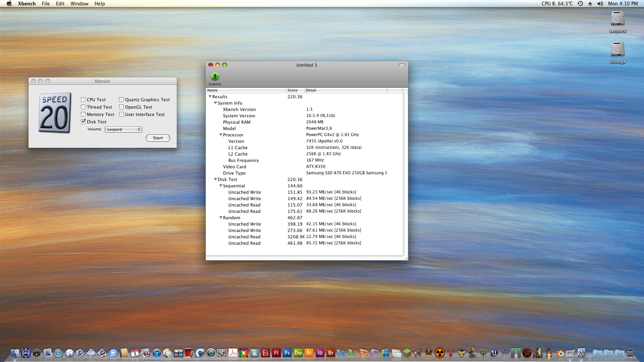Enable the OpenGL Test checkbox
This screenshot has width=644, height=362.
click(x=121, y=107)
